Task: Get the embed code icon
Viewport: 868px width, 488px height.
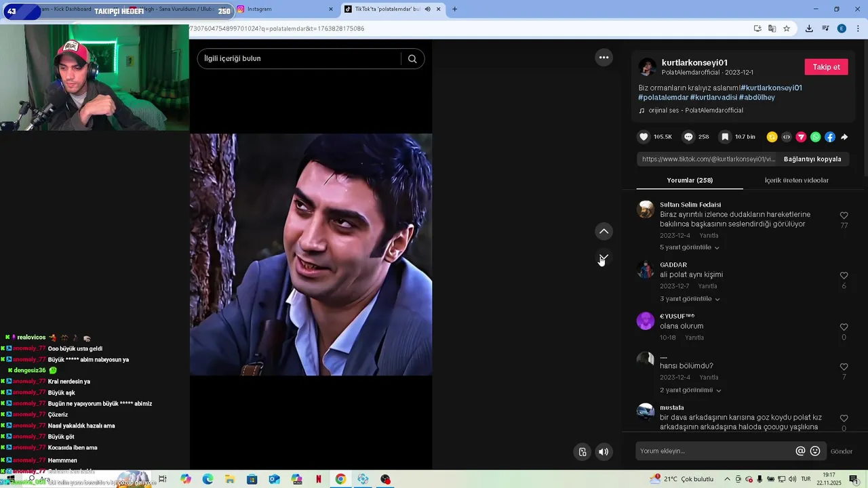Action: 787,137
